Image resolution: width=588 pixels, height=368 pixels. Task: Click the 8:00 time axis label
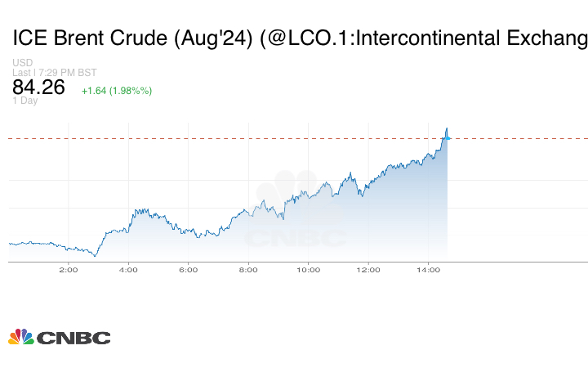pos(248,270)
